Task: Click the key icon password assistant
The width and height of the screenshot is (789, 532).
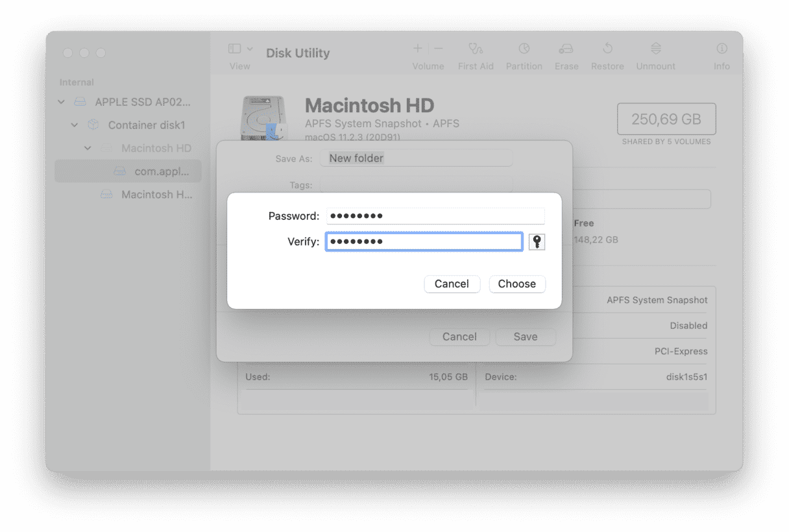Action: pos(537,242)
